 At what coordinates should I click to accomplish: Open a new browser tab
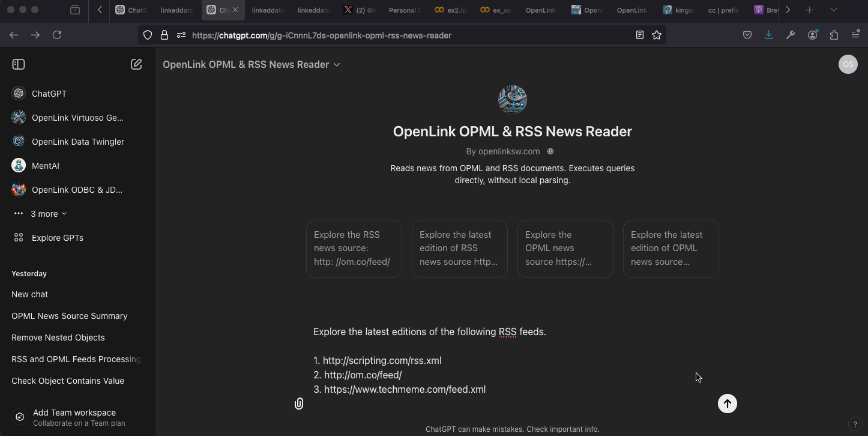tap(809, 10)
